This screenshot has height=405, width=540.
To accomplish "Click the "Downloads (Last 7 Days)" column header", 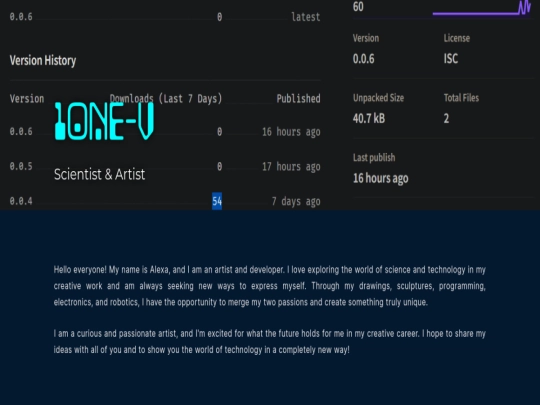I will pyautogui.click(x=166, y=98).
